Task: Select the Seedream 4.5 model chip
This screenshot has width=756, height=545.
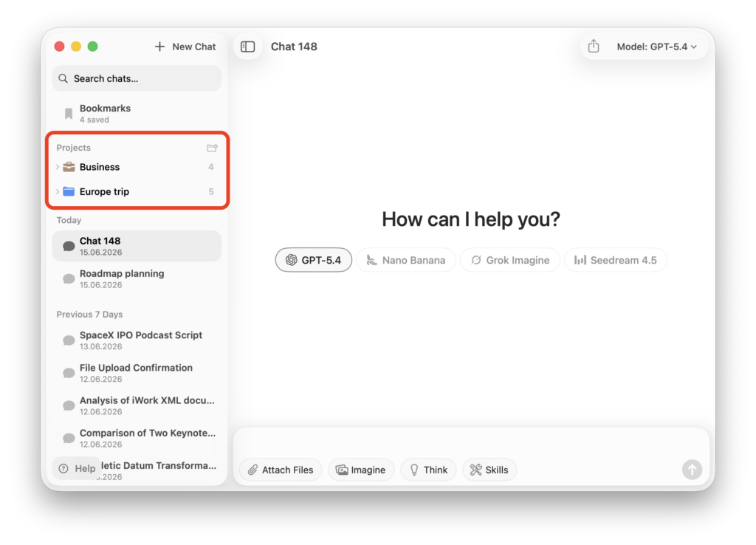Action: click(616, 260)
